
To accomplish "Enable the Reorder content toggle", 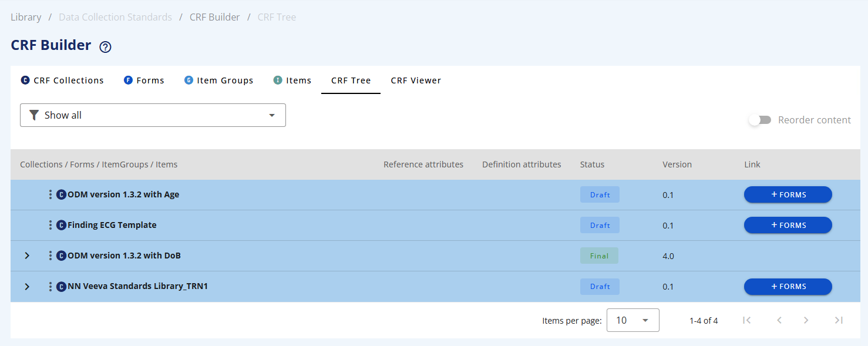I will coord(760,119).
